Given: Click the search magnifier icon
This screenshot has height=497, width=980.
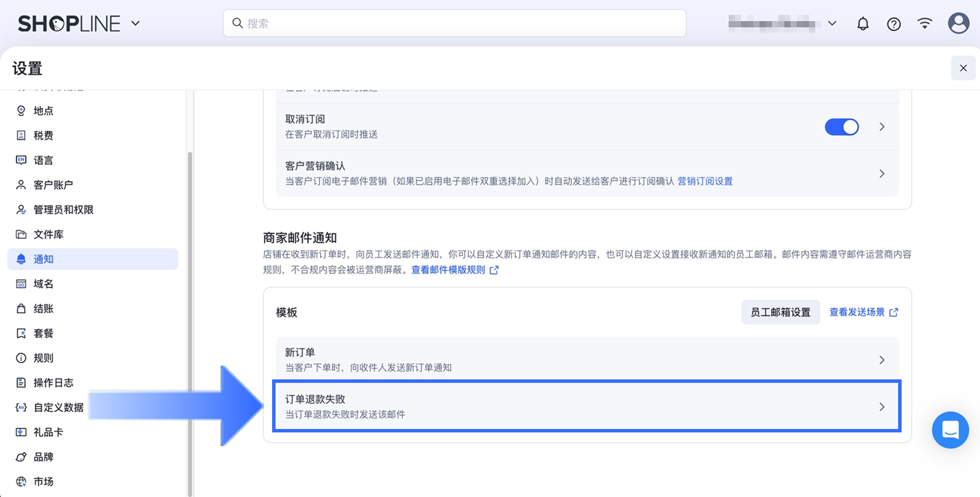Looking at the screenshot, I should point(237,23).
